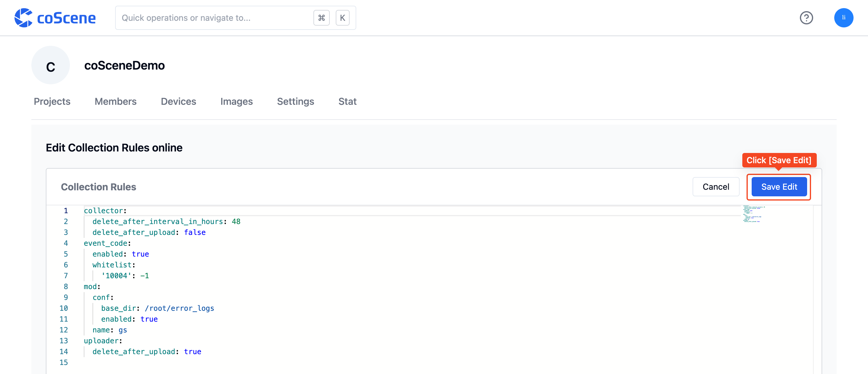Click the Members navigation item
Screen dimensions: 868x374
point(115,101)
